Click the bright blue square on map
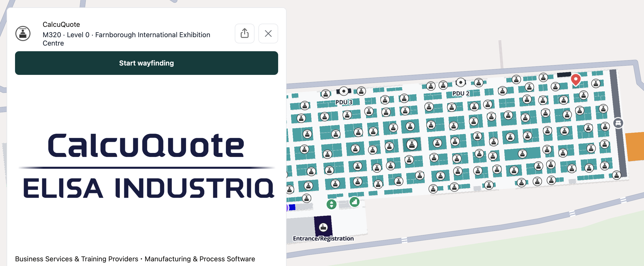 [292, 207]
